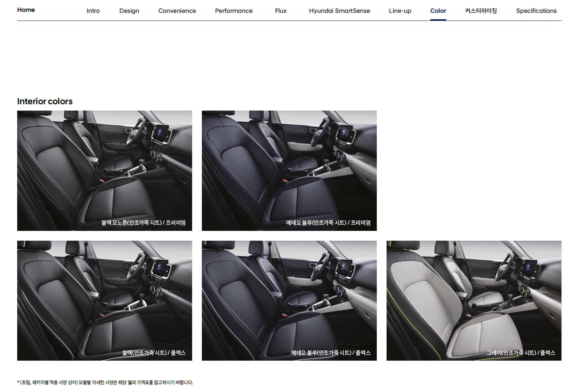Switch to the Line-up tab

pos(400,11)
